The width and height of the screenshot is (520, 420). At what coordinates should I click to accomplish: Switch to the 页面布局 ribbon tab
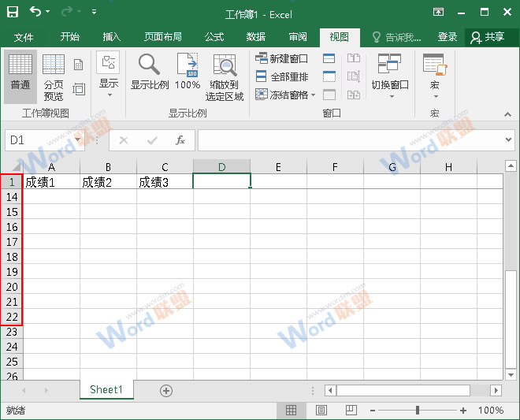162,37
